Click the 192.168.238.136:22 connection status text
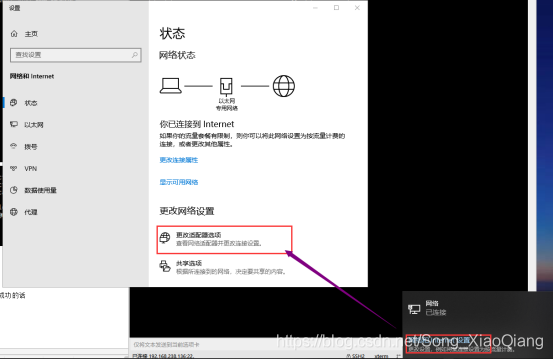Viewport: 553px width, 360px height. (x=163, y=356)
